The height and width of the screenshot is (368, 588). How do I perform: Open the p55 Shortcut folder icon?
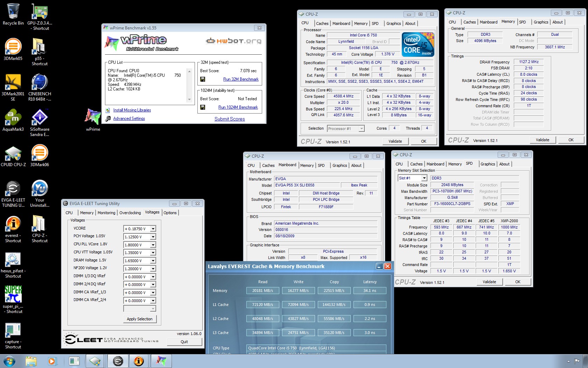click(40, 52)
